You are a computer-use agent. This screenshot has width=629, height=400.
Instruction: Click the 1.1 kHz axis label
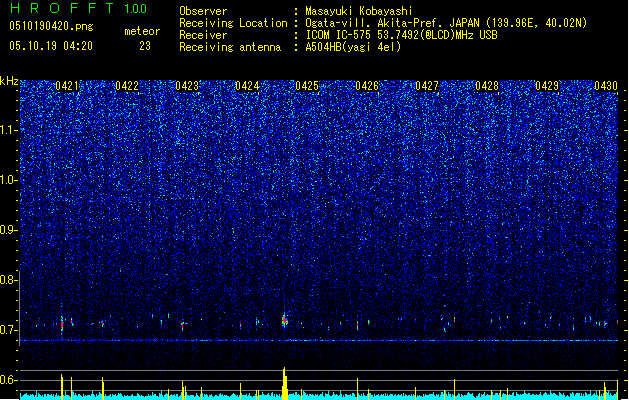coord(9,130)
